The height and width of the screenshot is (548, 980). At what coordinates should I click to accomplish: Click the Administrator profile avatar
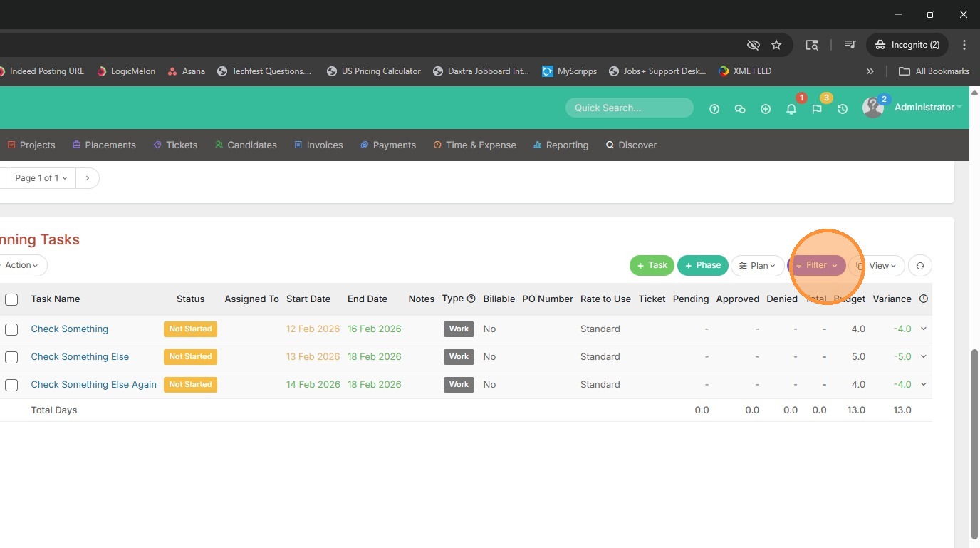coord(873,108)
